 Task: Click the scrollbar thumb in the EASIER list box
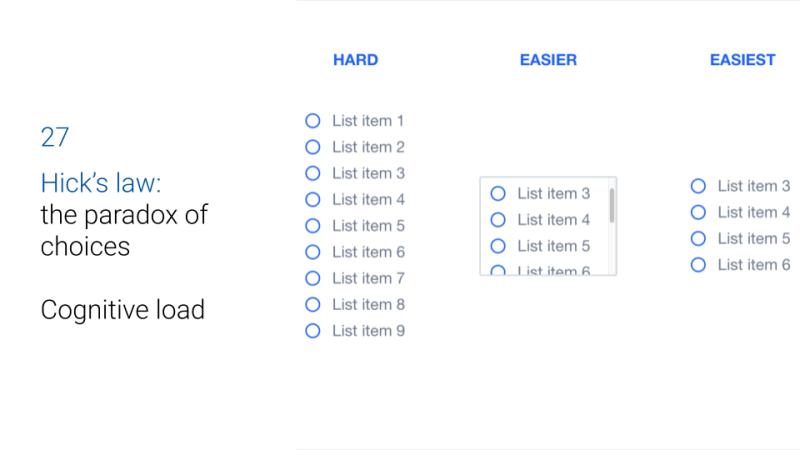(x=612, y=205)
